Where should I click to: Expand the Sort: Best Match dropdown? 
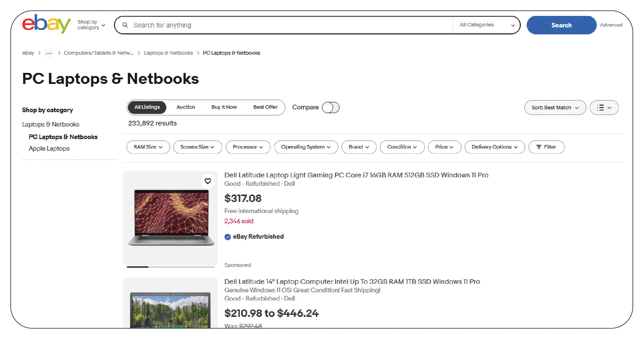[555, 108]
